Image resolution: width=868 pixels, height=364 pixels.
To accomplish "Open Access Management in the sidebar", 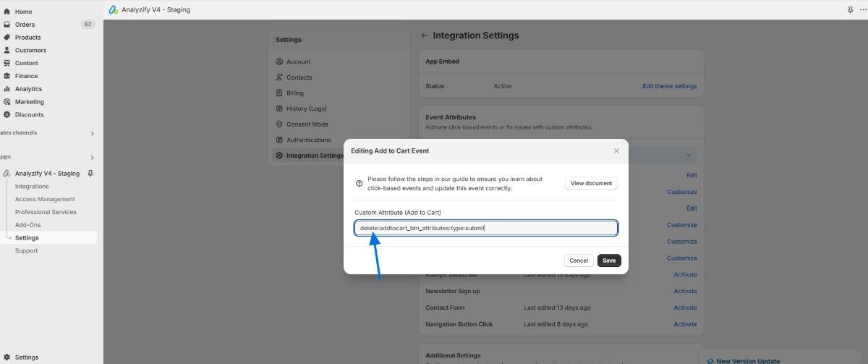I will click(45, 199).
